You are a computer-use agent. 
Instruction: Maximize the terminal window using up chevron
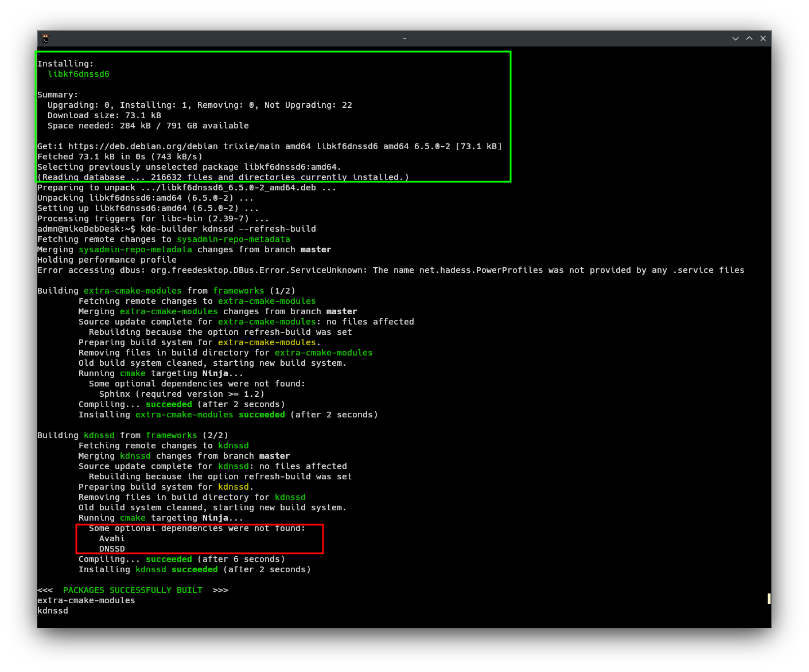[x=749, y=38]
